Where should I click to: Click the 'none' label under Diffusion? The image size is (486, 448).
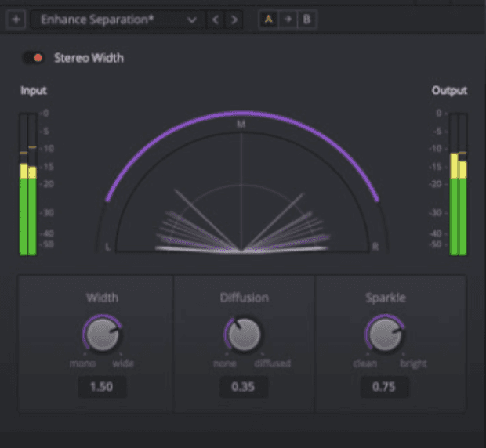(x=225, y=363)
